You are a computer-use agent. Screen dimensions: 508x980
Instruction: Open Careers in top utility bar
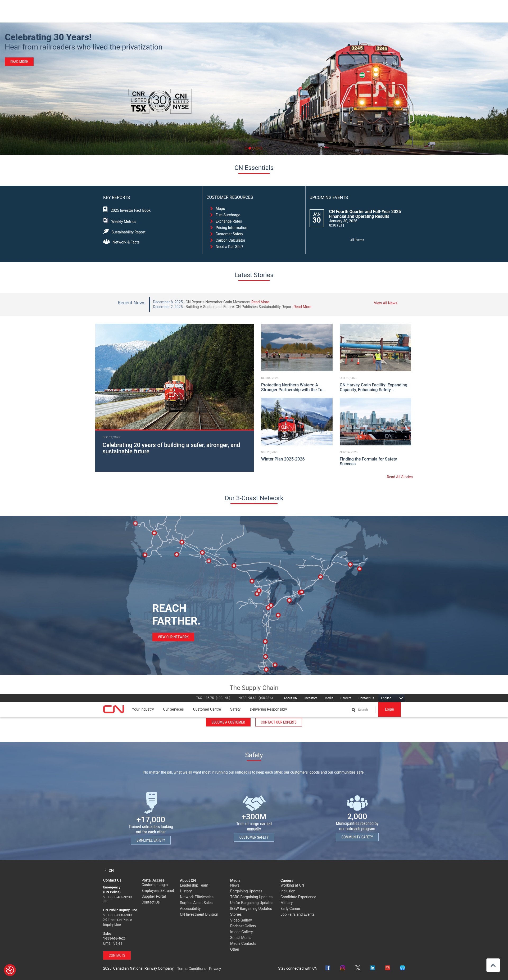coord(346,698)
